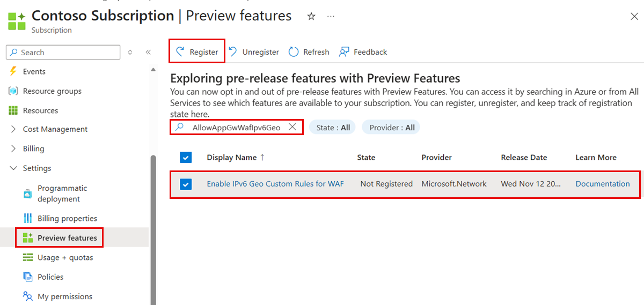
Task: Click the Microsoft.Network provider cell
Action: pyautogui.click(x=454, y=184)
